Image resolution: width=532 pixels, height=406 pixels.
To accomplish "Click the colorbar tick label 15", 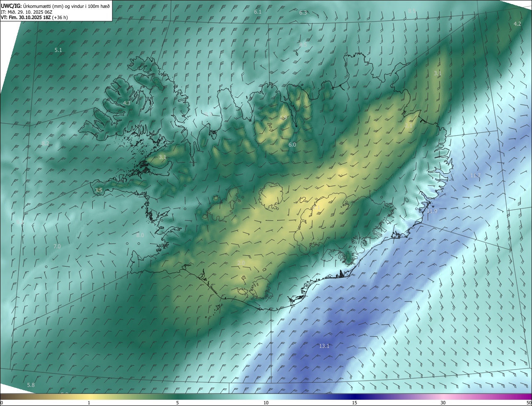I will (x=355, y=403).
